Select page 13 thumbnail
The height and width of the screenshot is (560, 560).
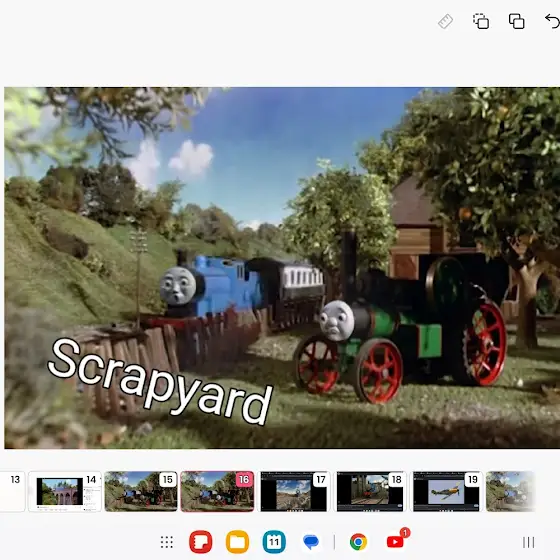click(12, 491)
